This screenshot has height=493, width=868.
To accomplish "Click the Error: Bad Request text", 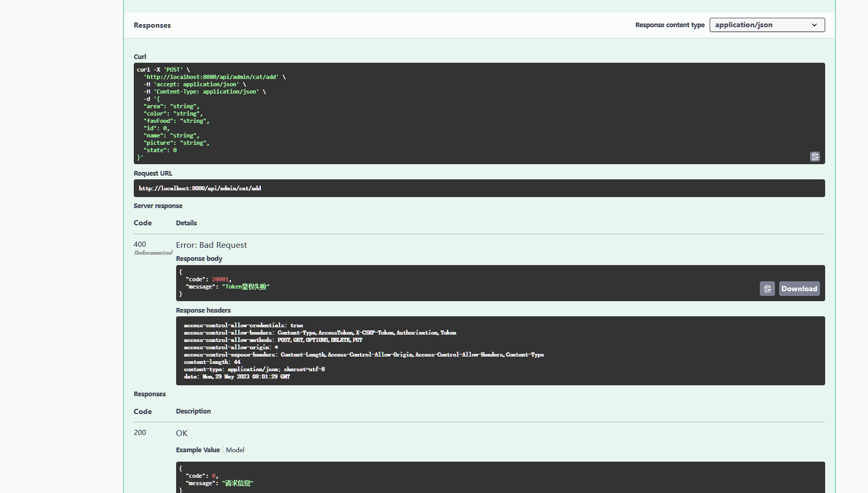I will [212, 245].
